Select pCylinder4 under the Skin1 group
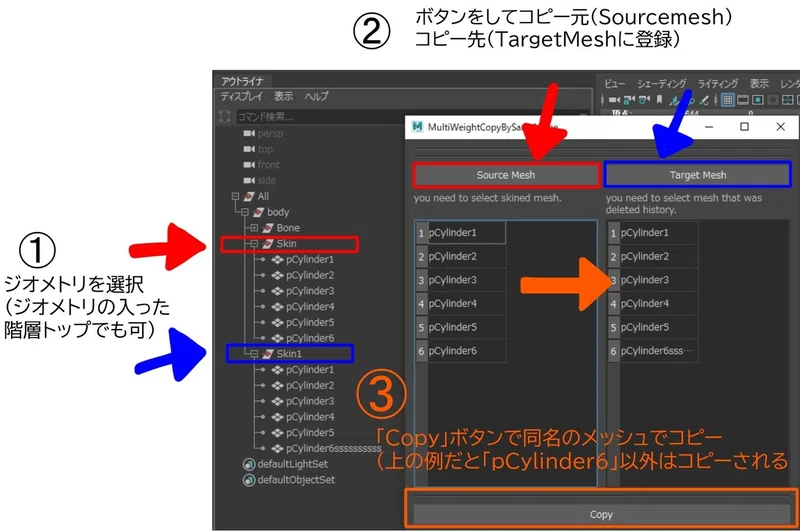 (303, 417)
